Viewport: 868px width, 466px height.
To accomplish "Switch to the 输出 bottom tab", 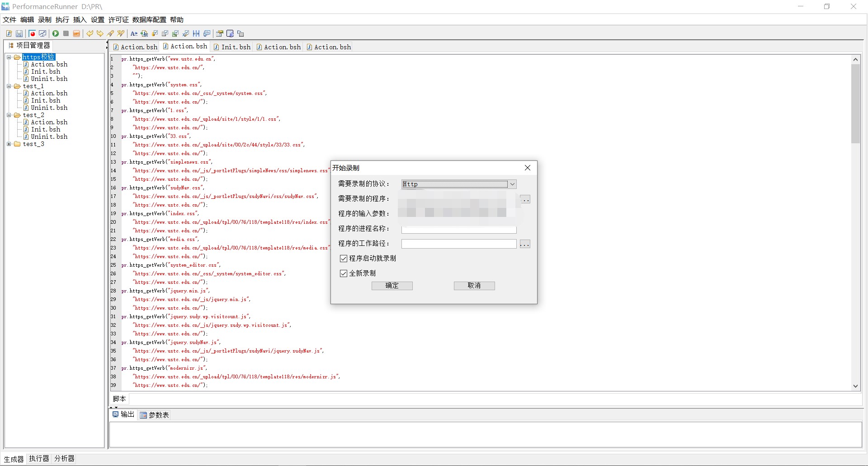I will pyautogui.click(x=123, y=414).
